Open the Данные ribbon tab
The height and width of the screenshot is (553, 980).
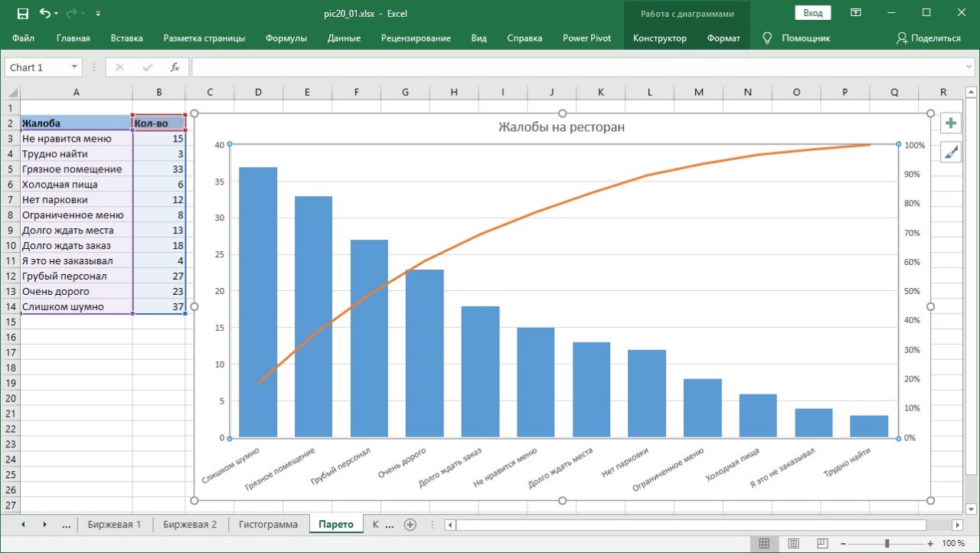click(344, 38)
